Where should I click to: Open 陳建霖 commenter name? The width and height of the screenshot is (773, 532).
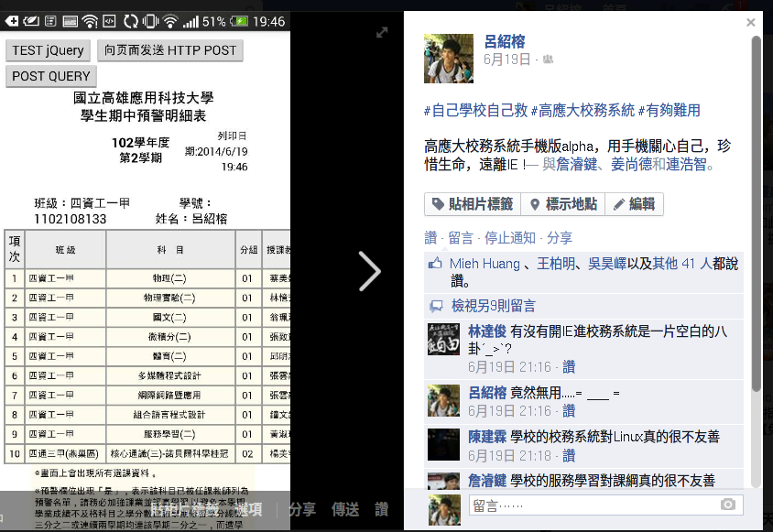coord(487,437)
